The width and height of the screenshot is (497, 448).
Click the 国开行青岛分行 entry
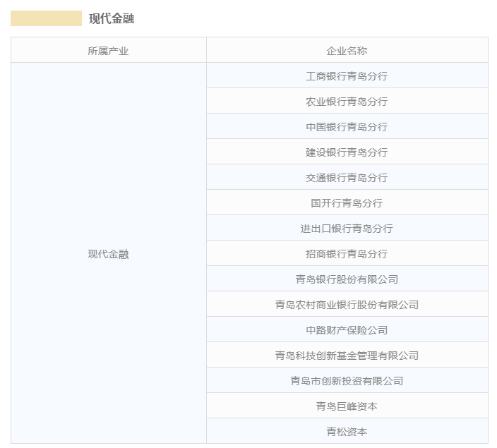click(347, 202)
